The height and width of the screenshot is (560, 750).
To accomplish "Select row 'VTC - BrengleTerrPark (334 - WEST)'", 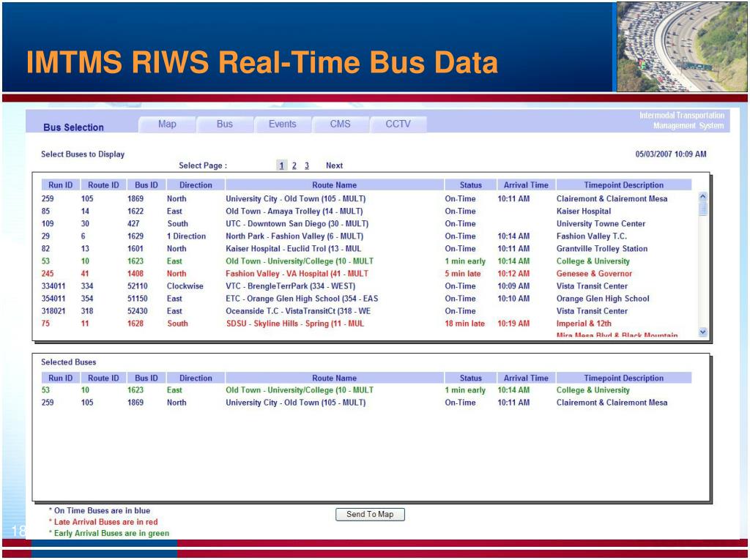I will 366,286.
